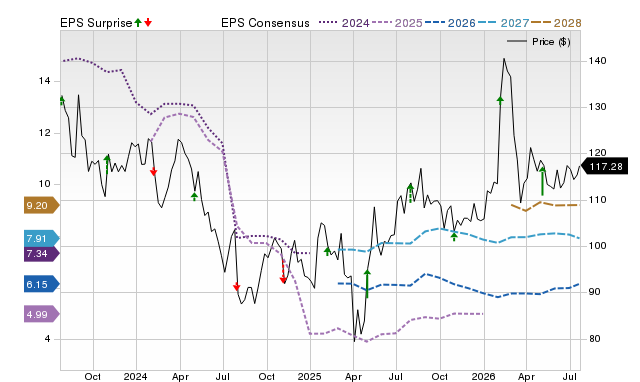Click the green up arrow in EPS Surprise legend

tap(138, 22)
